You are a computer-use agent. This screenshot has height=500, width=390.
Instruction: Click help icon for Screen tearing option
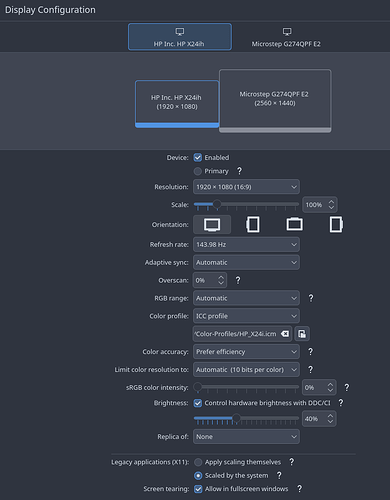[299, 489]
